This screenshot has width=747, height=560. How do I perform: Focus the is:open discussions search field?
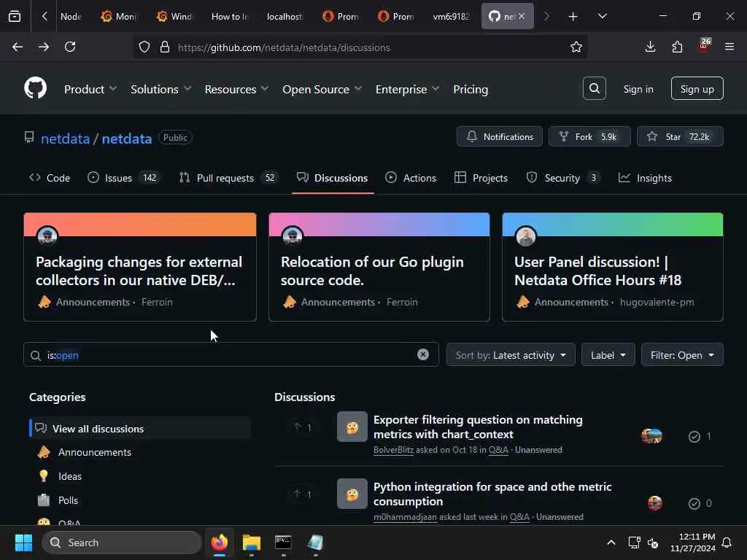(x=231, y=355)
